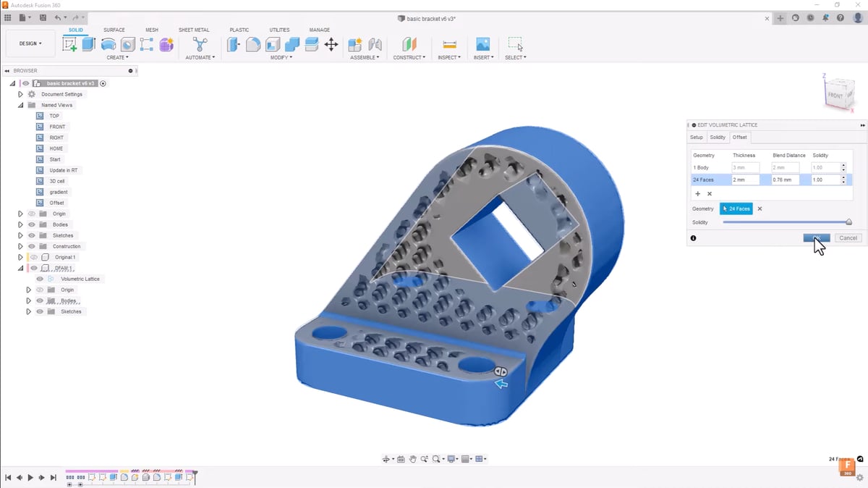Toggle visibility of DFAM:1 component

(x=34, y=268)
